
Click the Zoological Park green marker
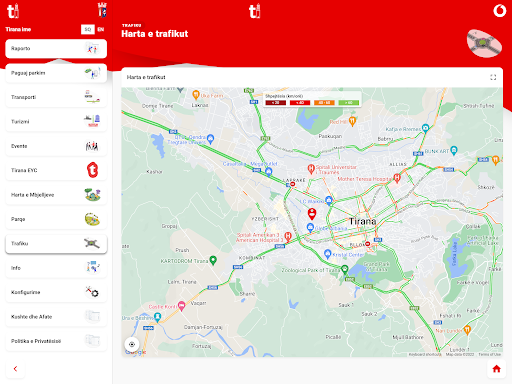point(345,269)
